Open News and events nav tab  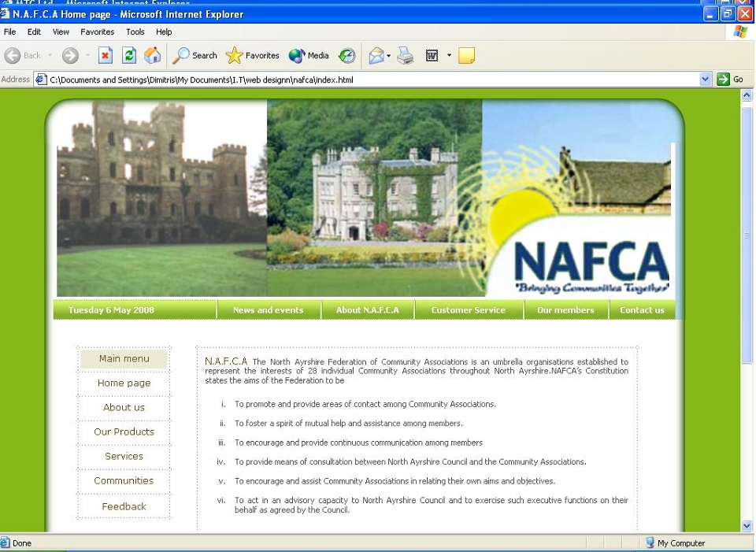coord(269,310)
